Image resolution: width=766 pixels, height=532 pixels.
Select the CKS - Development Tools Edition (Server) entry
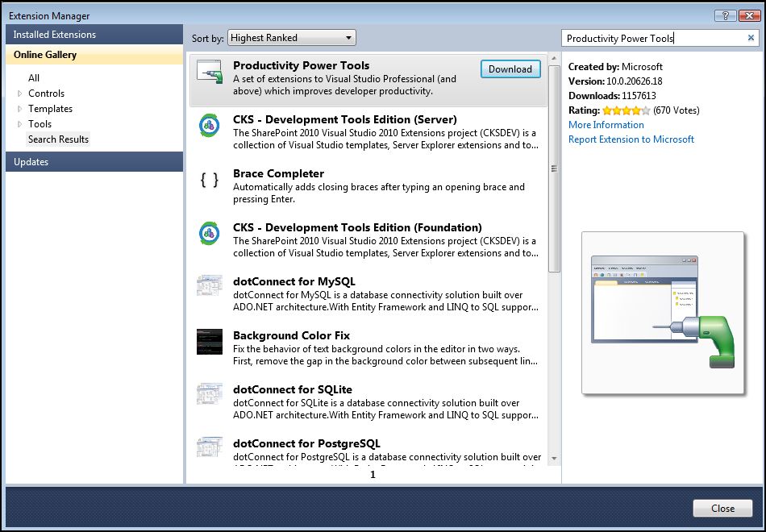click(x=368, y=132)
